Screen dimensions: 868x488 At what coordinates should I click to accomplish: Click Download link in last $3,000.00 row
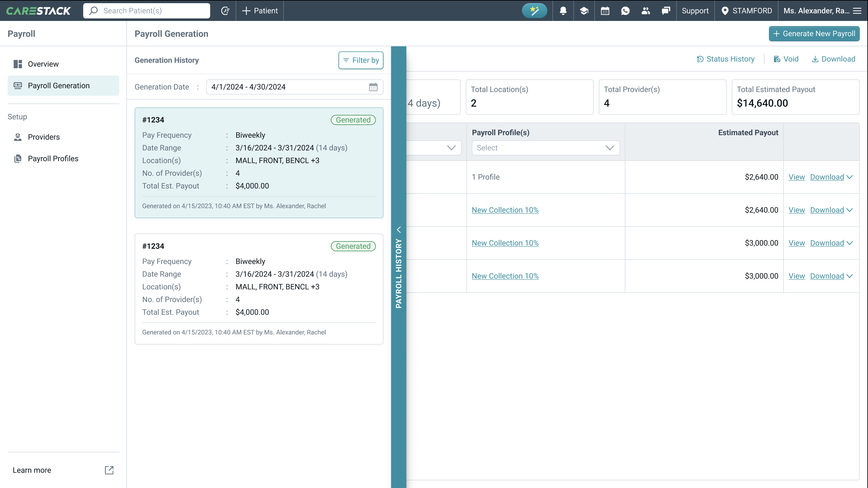coord(827,276)
